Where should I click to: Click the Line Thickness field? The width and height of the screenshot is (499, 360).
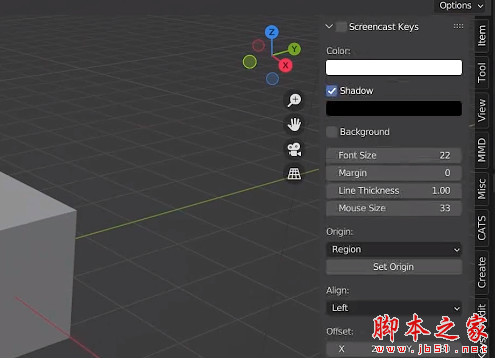[394, 190]
